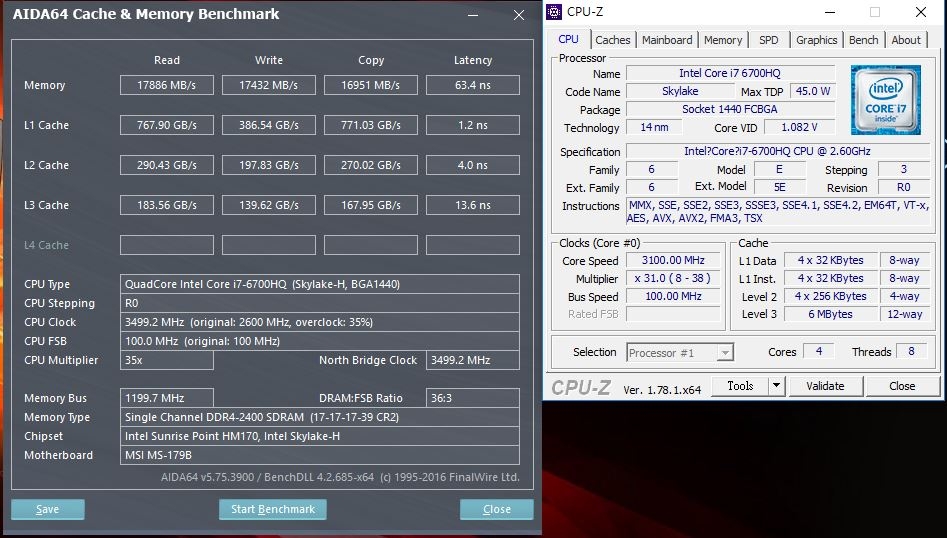Click the Memory Copy value 16951 MB/s
Viewport: 947px width, 538px height.
click(371, 85)
